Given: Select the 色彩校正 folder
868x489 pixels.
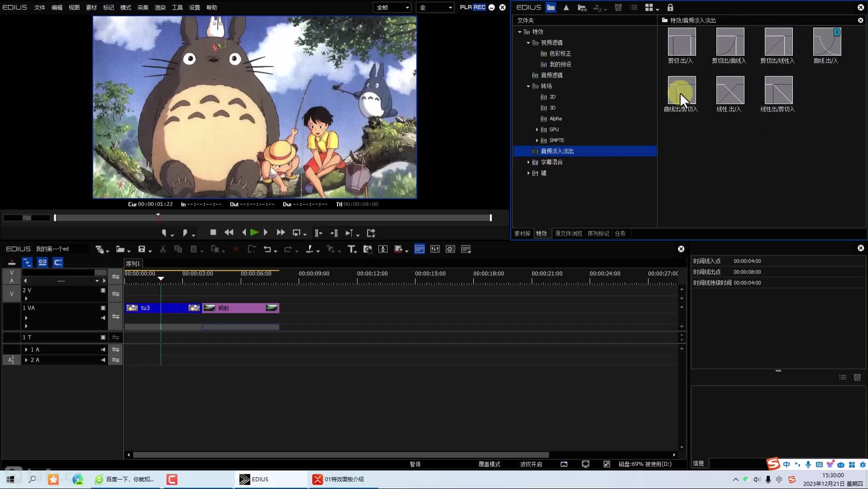Looking at the screenshot, I should (560, 53).
